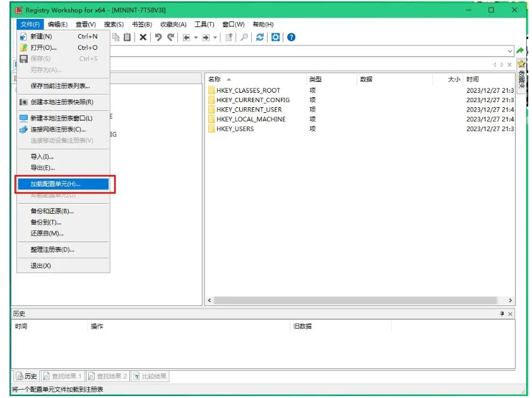The width and height of the screenshot is (532, 398).
Task: Select the HKEY_LOCAL_MACHINE key in list
Action: [251, 119]
